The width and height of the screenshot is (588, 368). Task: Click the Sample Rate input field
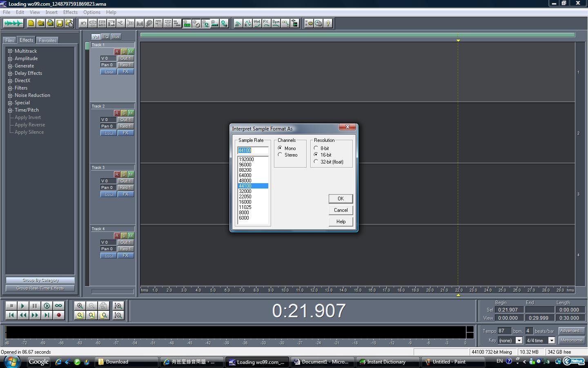click(253, 150)
